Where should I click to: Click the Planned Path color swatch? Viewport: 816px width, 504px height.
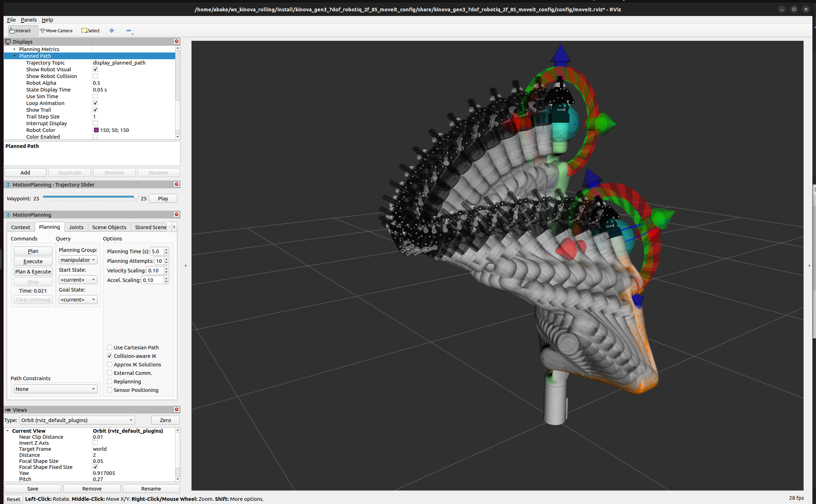95,130
